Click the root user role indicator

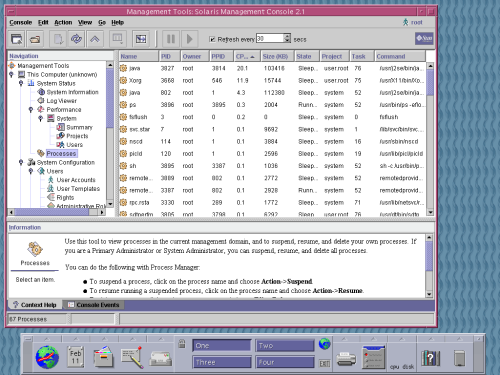click(x=413, y=22)
